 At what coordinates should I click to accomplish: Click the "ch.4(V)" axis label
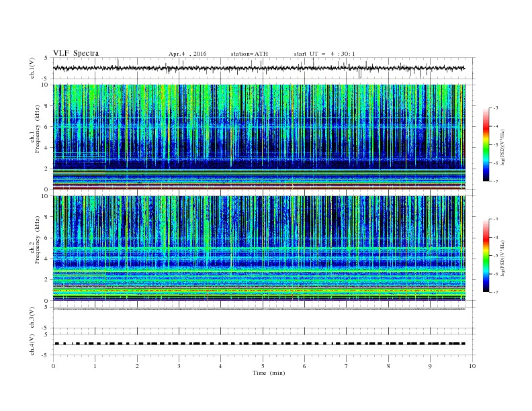(32, 345)
